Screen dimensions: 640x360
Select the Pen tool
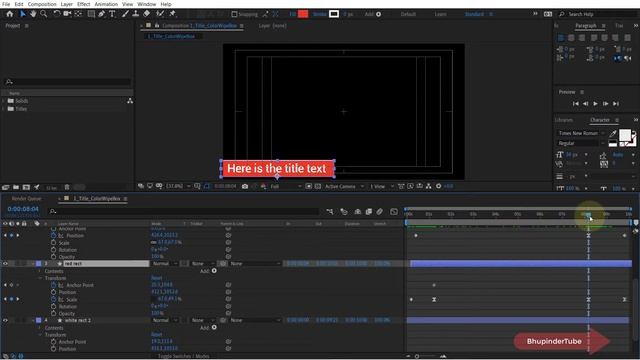pyautogui.click(x=102, y=14)
